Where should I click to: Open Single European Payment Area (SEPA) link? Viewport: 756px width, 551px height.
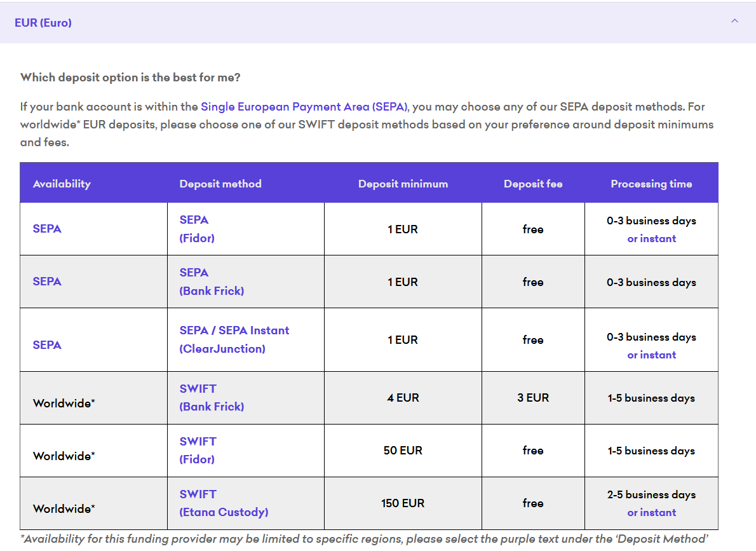[x=304, y=107]
